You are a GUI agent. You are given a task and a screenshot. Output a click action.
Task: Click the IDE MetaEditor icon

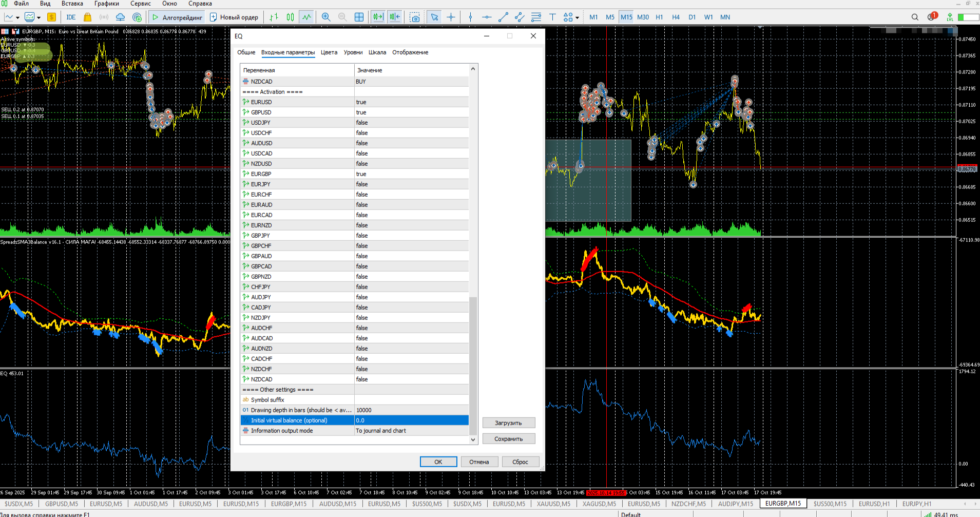[71, 17]
